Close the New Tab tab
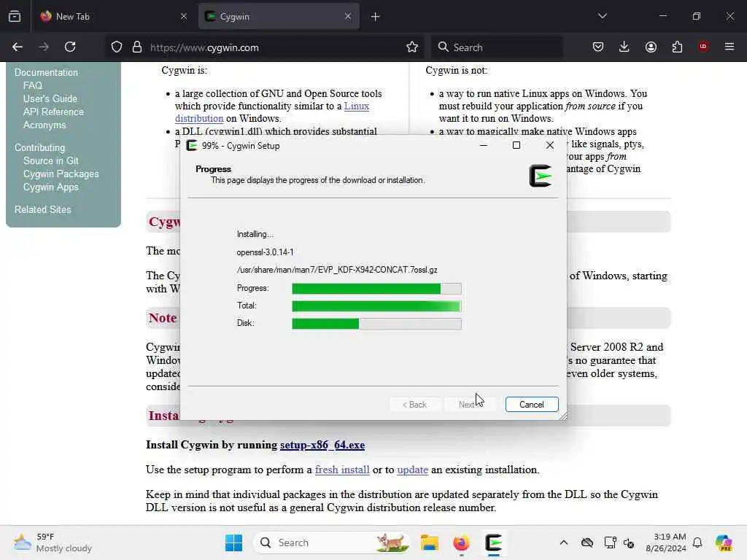The width and height of the screenshot is (747, 560). (183, 16)
